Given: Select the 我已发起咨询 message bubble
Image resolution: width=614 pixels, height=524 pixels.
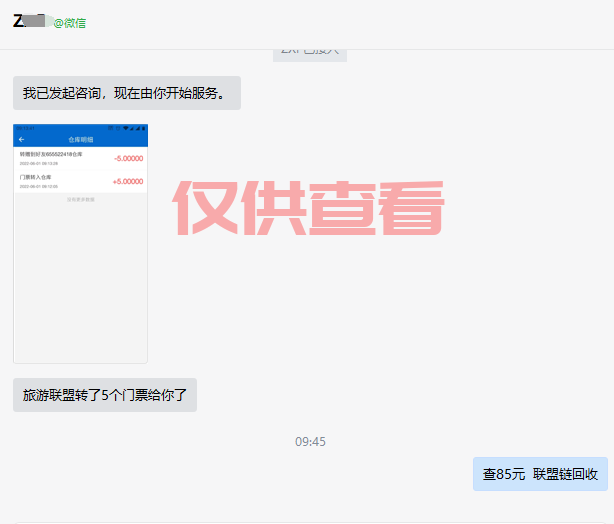Looking at the screenshot, I should coord(126,94).
